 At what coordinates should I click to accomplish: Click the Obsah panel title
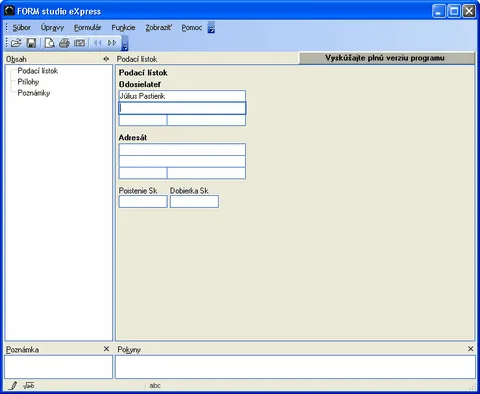tap(16, 59)
